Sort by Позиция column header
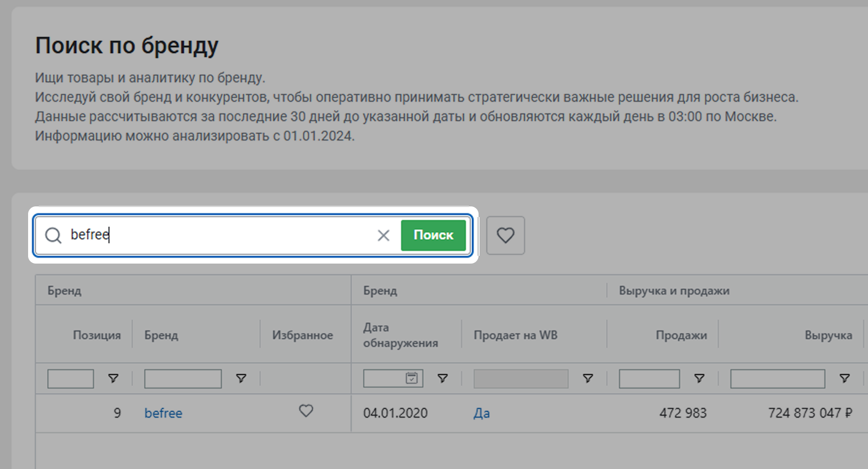Viewport: 868px width, 469px height. click(97, 335)
